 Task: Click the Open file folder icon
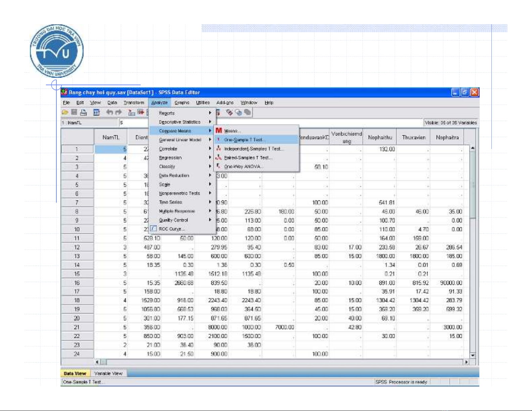click(65, 112)
